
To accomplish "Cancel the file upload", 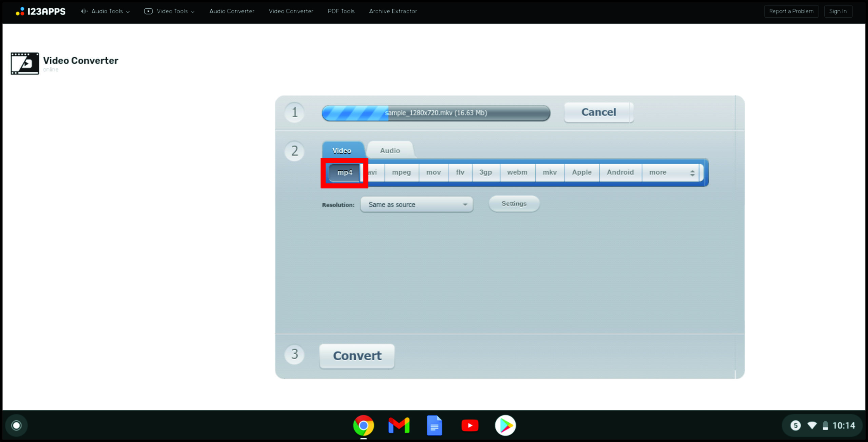I will (598, 112).
